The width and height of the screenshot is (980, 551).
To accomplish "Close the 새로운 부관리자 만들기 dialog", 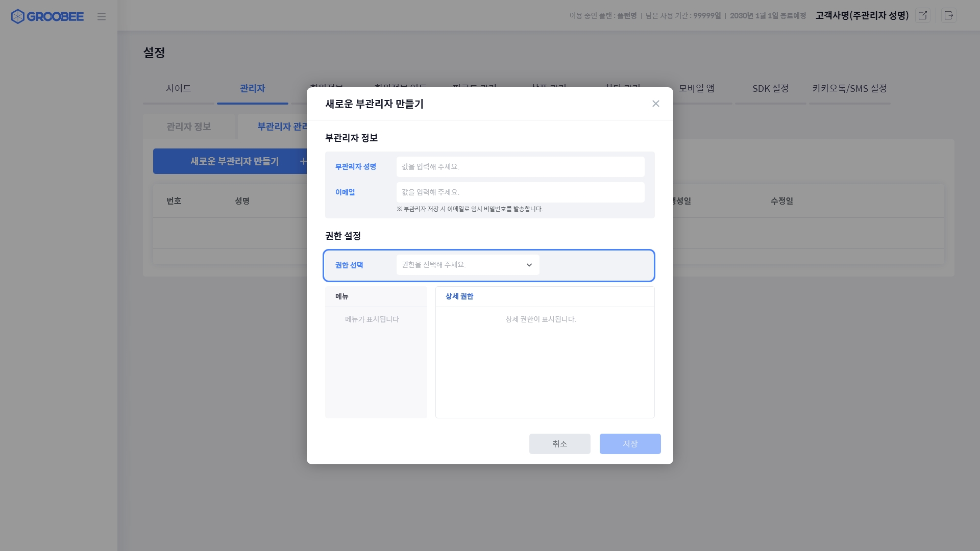I will click(x=656, y=104).
